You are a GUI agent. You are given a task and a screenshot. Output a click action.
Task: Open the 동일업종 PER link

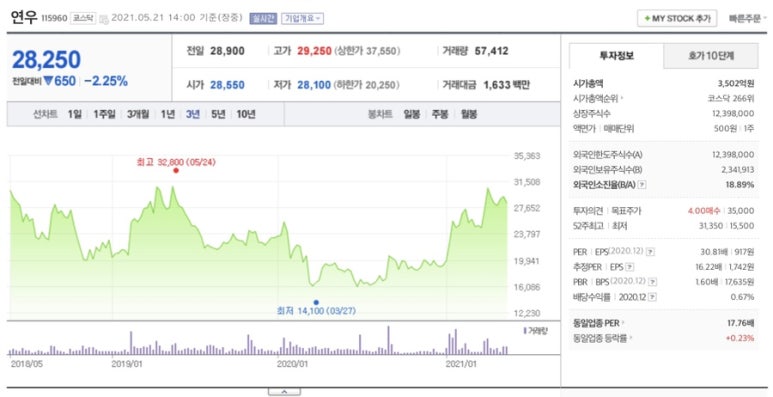pyautogui.click(x=598, y=323)
